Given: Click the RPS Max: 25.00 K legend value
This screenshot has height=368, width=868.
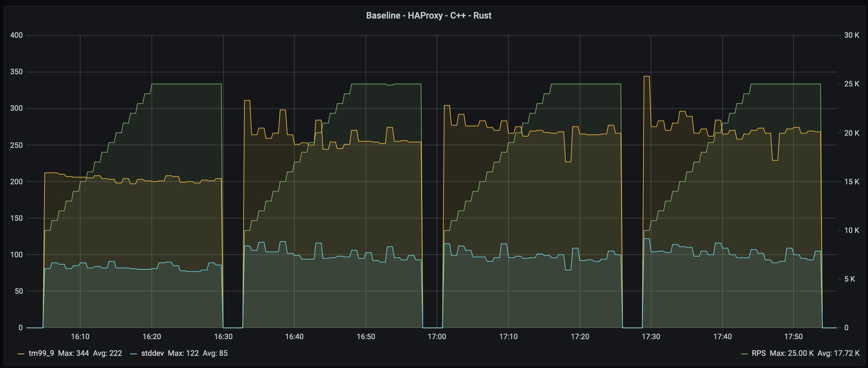Looking at the screenshot, I should (792, 353).
